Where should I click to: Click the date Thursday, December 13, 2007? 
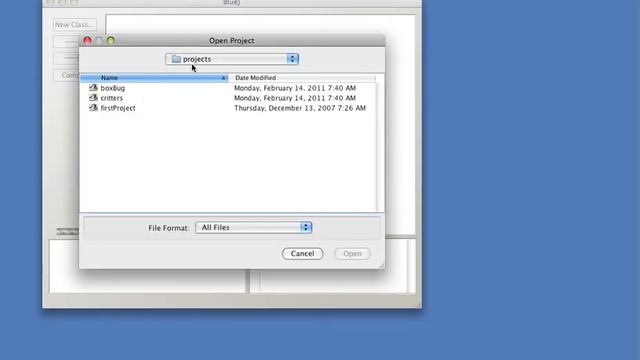pos(300,108)
